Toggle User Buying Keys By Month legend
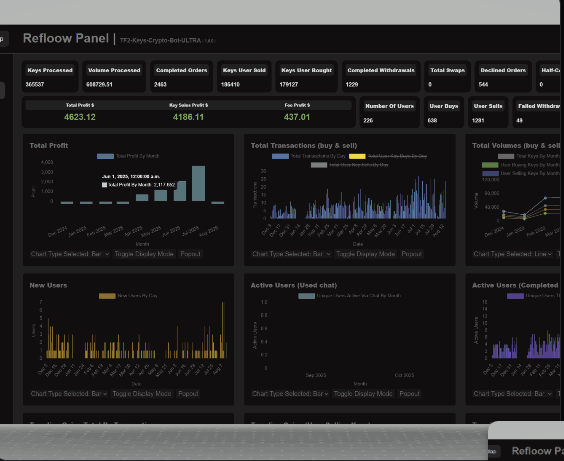The image size is (564, 461). 521,165
